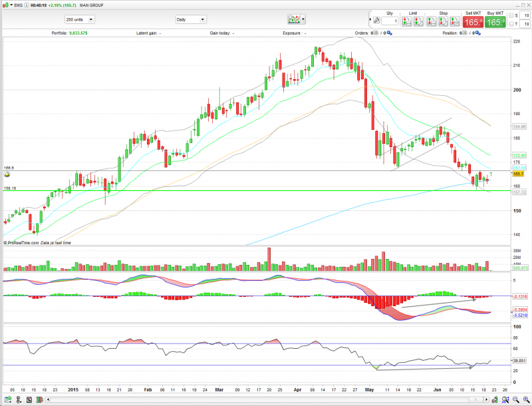The height and width of the screenshot is (406, 532).
Task: Click the last Stop order icon
Action: (455, 22)
